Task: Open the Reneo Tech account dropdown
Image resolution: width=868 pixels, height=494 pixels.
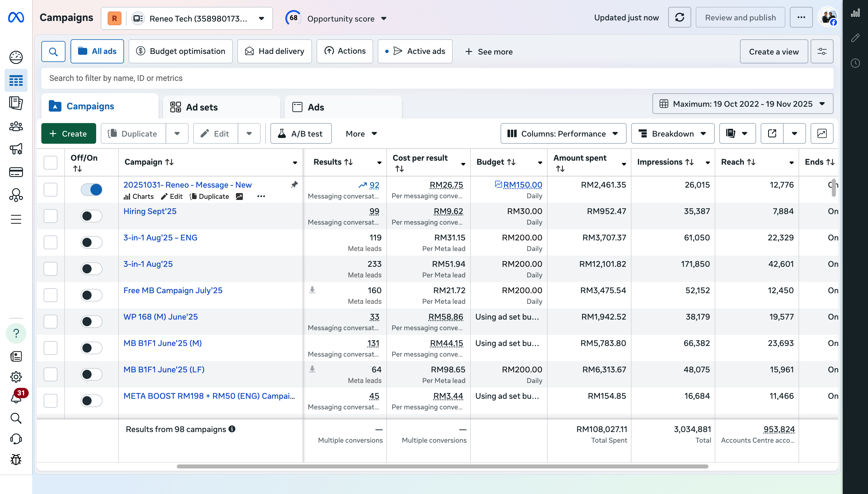Action: coord(187,18)
